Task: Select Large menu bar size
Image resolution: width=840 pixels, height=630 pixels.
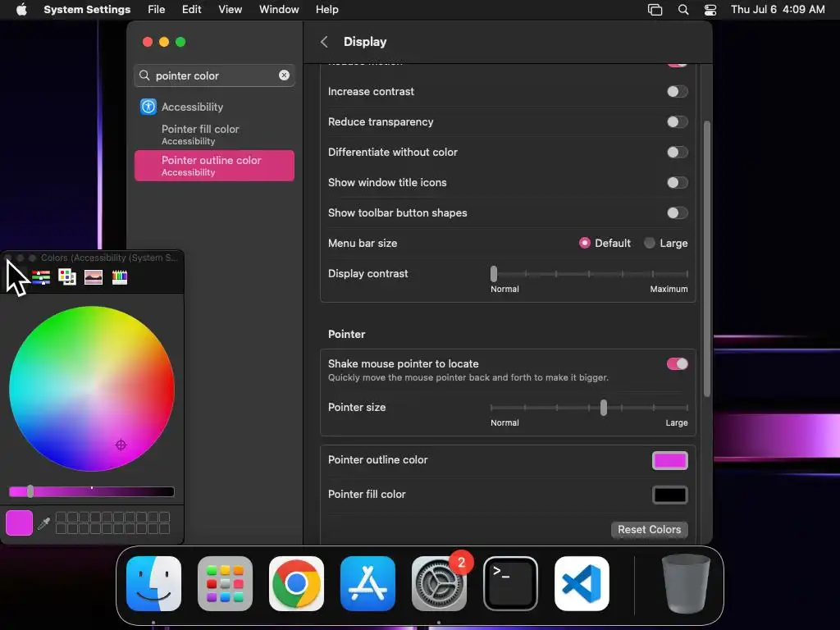Action: tap(650, 243)
